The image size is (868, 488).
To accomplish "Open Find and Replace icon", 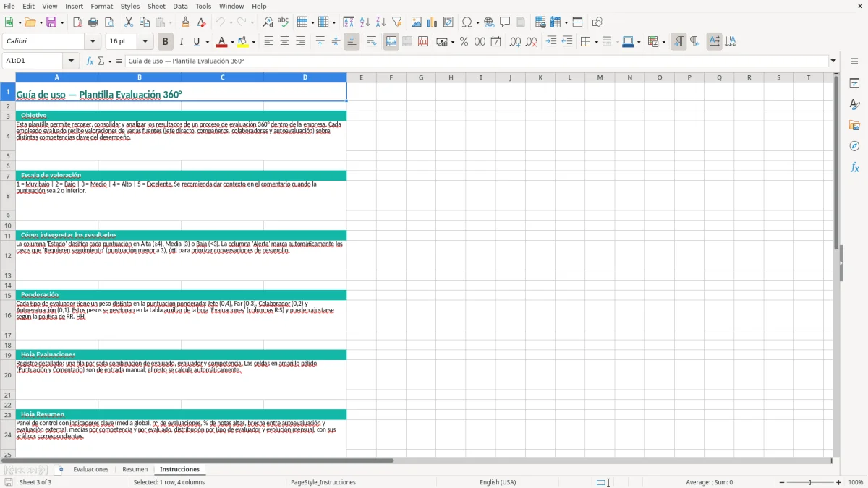I will pyautogui.click(x=268, y=22).
